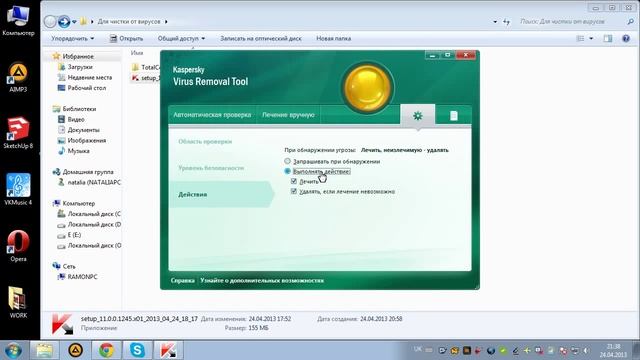Switch to Автоматическая проверка tab
The image size is (640, 360).
click(x=212, y=115)
